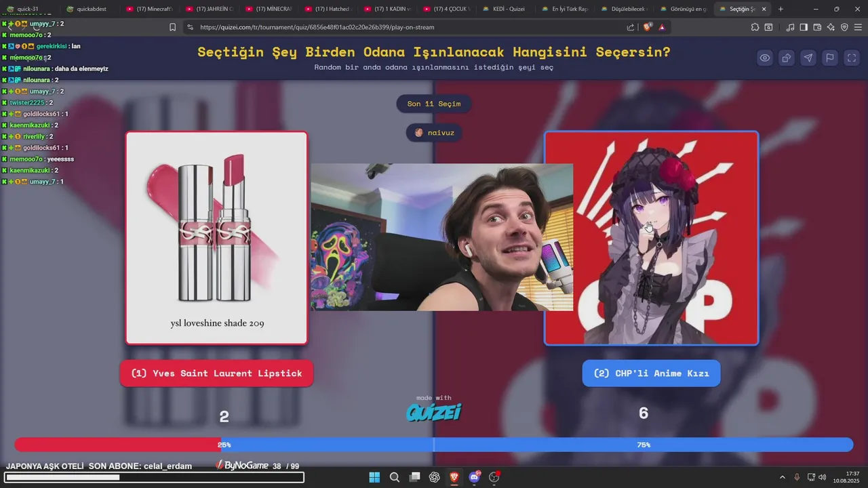The image size is (868, 488).
Task: Toggle the eye visibility icon on the quiz page
Action: click(x=765, y=58)
